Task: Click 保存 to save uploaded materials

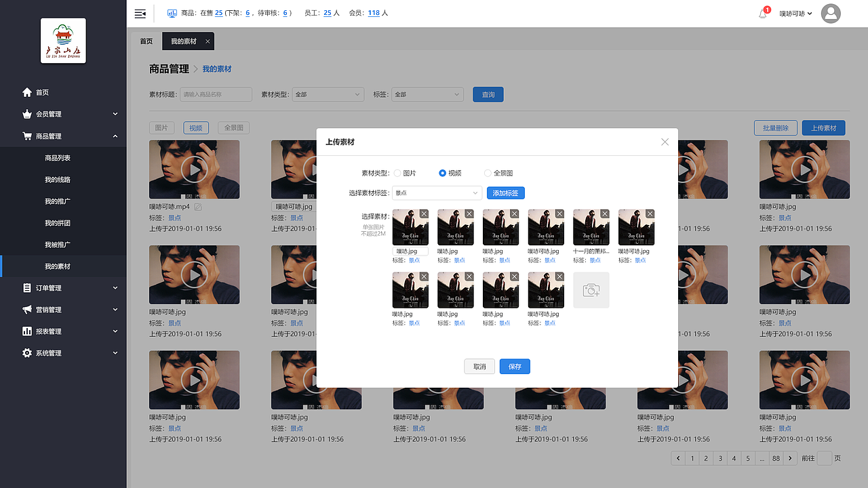Action: 515,367
